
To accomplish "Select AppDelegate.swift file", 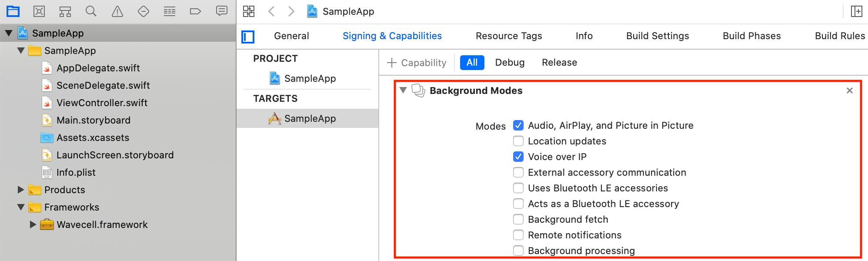I will pos(98,68).
